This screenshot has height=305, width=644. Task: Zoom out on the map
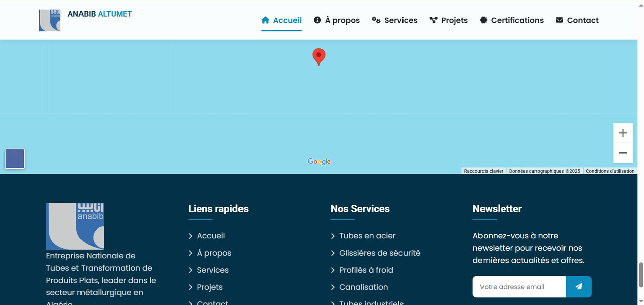[x=623, y=152]
